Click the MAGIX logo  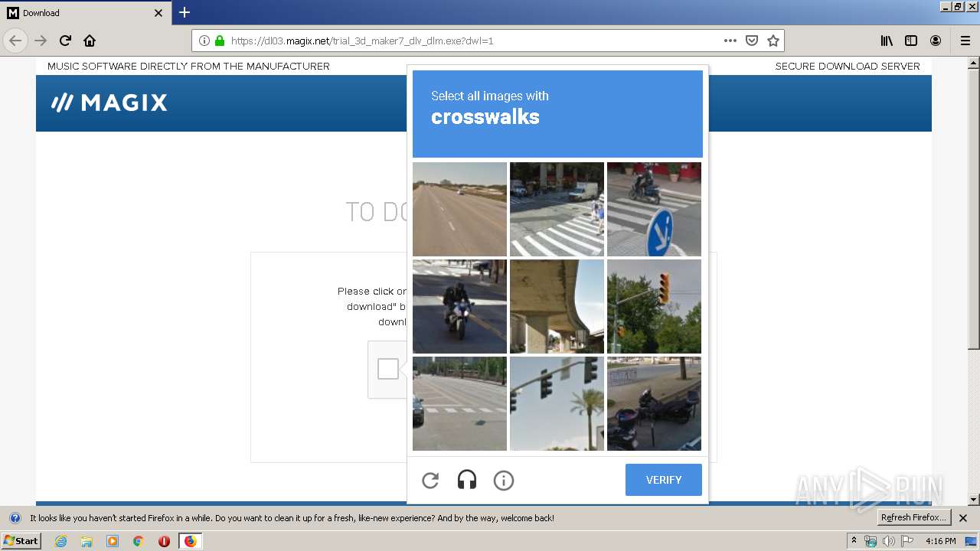[x=109, y=103]
